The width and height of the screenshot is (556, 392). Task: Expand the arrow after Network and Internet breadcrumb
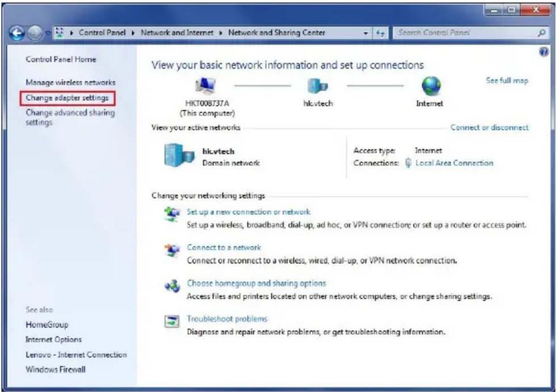[221, 33]
